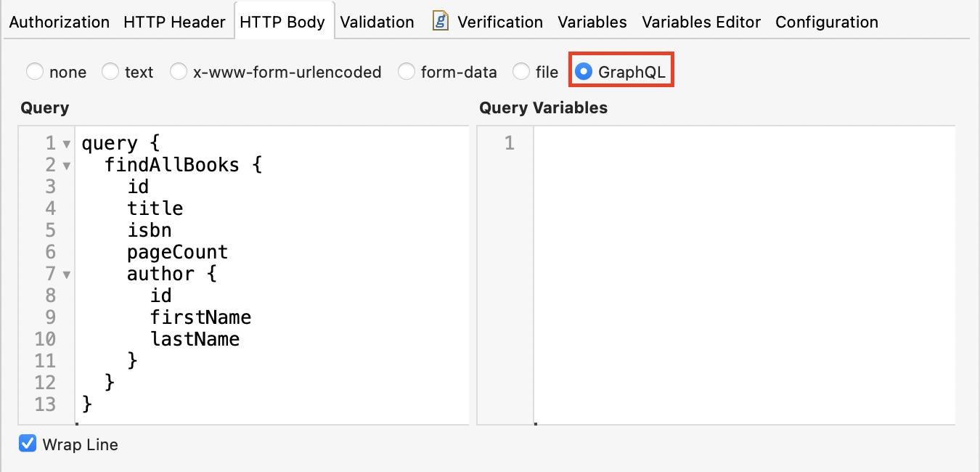This screenshot has width=980, height=472.
Task: Toggle the Wrap Line checkbox
Action: pos(28,444)
